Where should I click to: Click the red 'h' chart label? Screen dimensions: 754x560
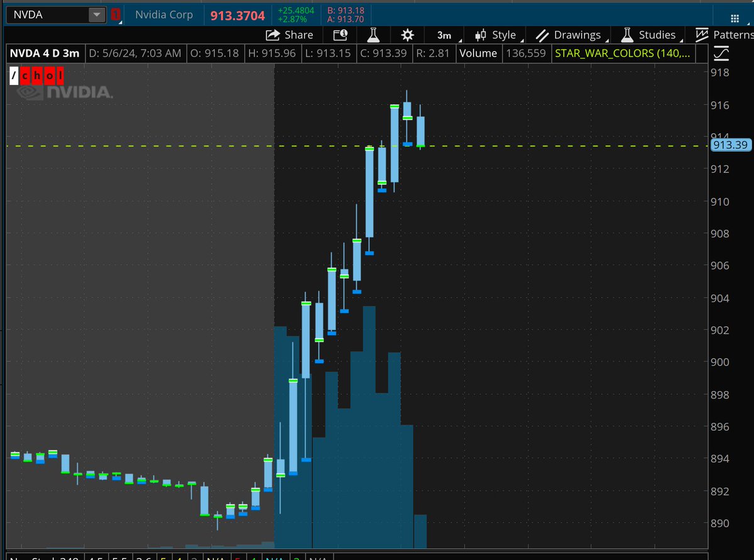pos(37,77)
